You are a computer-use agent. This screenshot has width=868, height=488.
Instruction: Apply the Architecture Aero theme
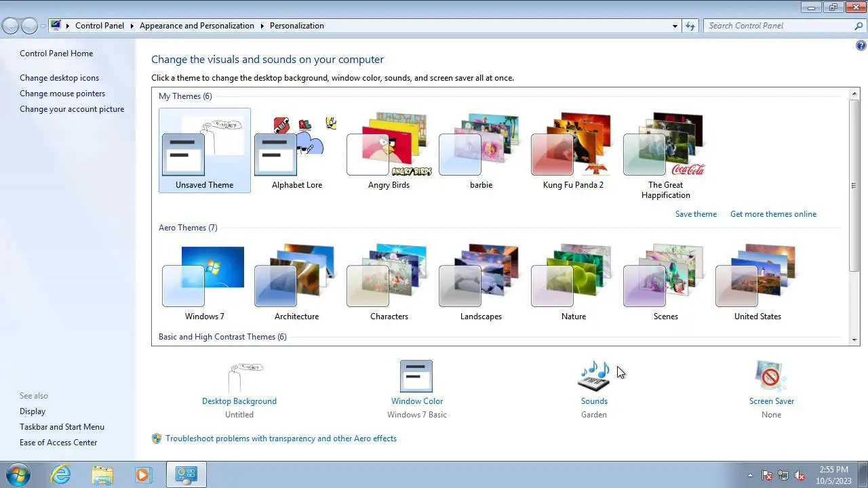pos(296,283)
